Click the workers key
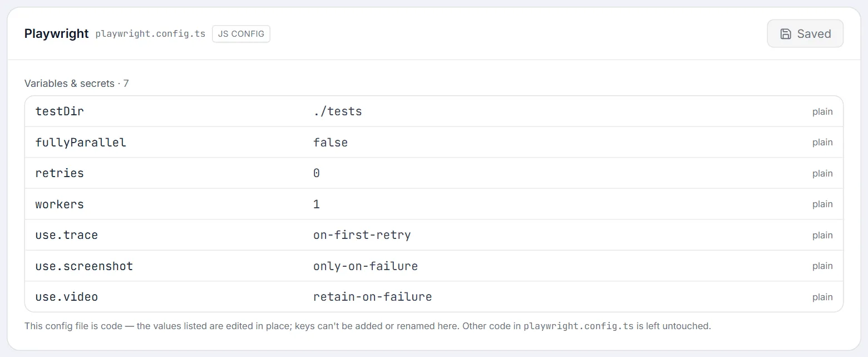This screenshot has height=357, width=868. point(60,204)
